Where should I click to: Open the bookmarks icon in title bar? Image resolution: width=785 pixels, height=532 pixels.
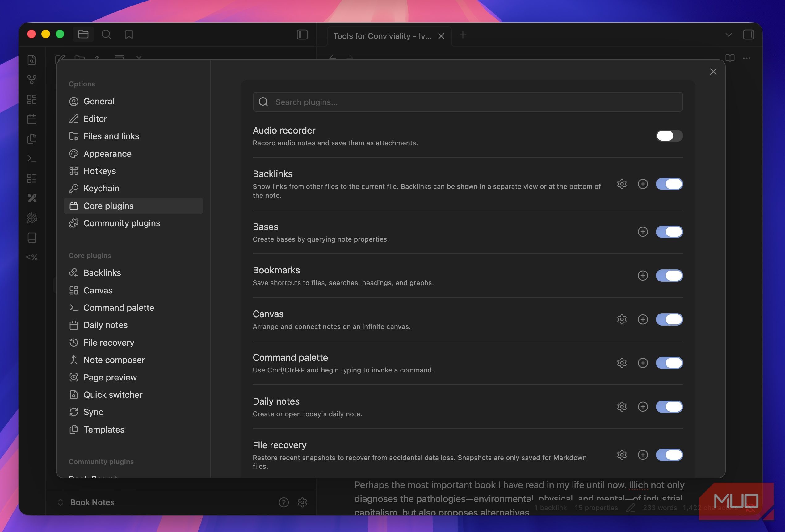click(x=129, y=35)
